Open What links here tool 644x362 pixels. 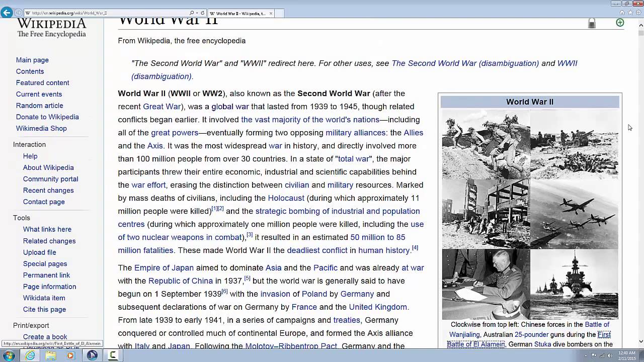click(x=47, y=229)
